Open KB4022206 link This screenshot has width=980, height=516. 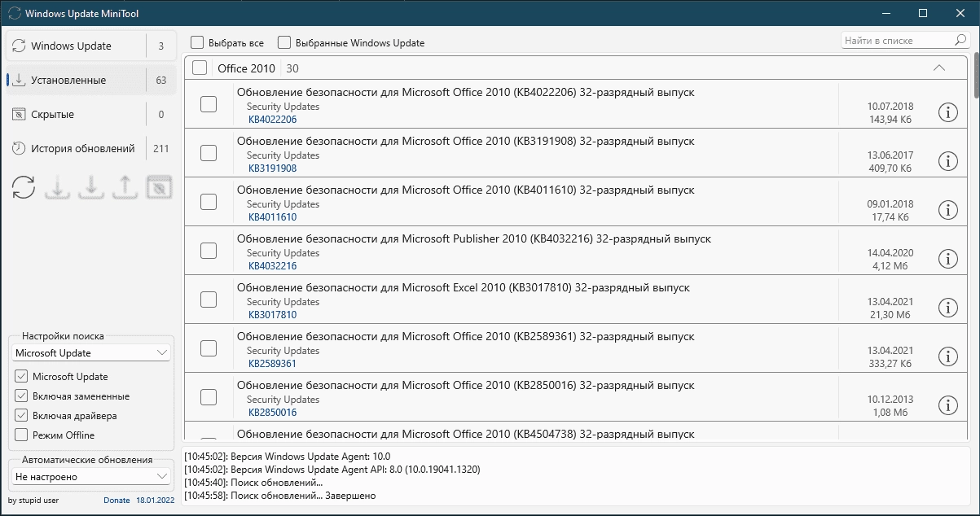coord(273,120)
